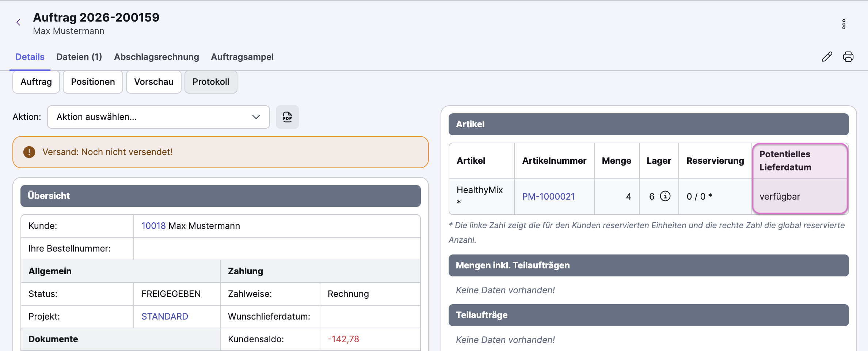
Task: Switch to the Dateien (1) tab
Action: pyautogui.click(x=79, y=57)
